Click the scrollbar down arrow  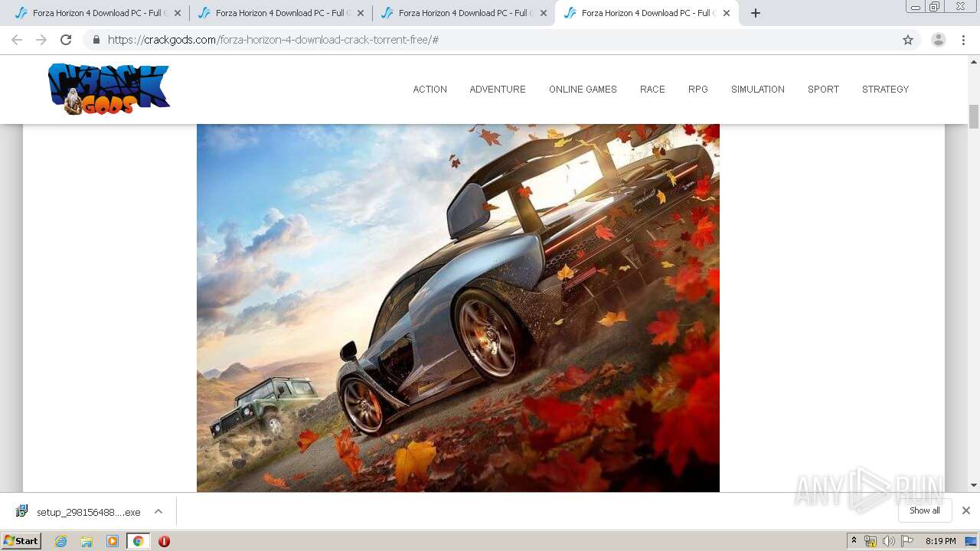[974, 485]
